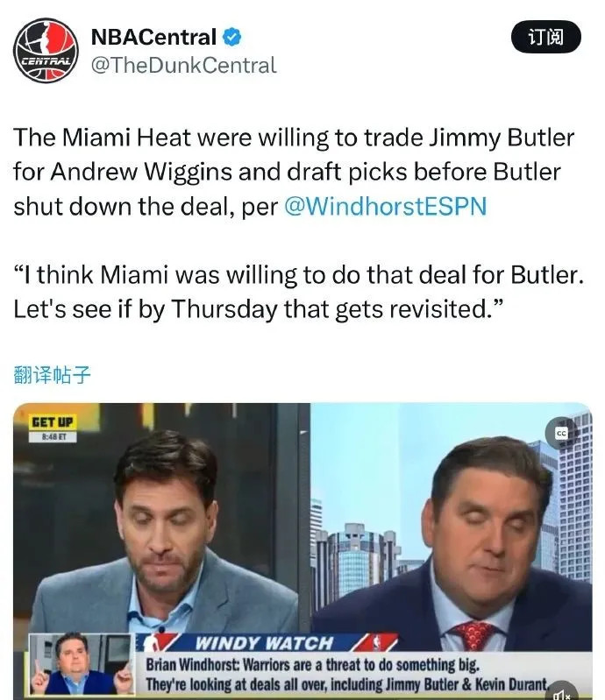Screen dimensions: 605x700
Task: Unmute the video with speaker icon
Action: pyautogui.click(x=561, y=693)
